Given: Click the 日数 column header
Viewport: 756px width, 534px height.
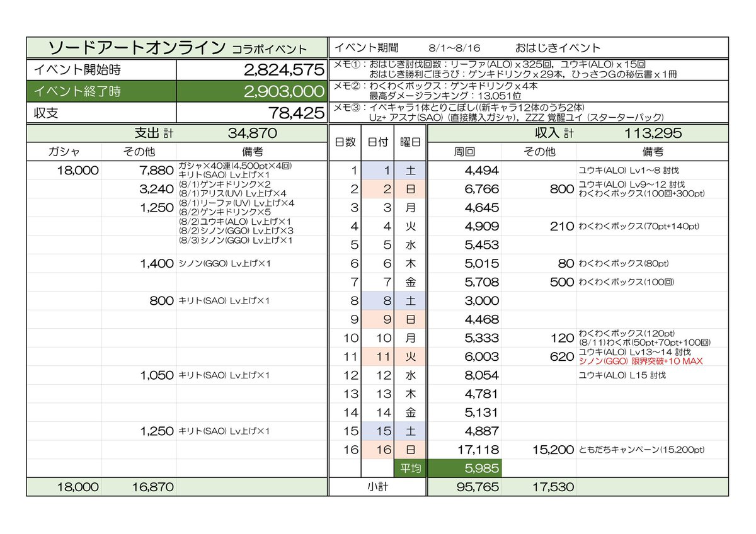Looking at the screenshot, I should tap(345, 143).
